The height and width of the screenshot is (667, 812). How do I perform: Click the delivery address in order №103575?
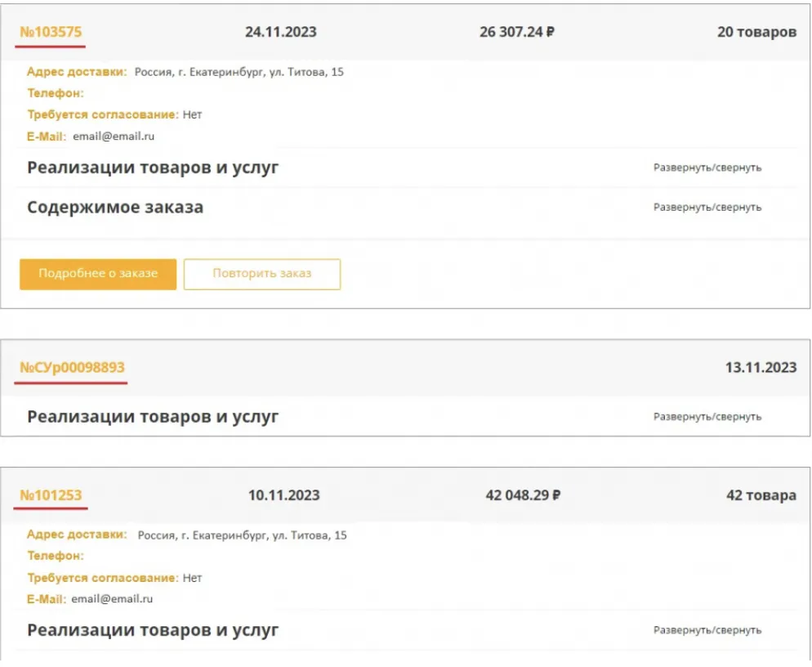point(239,72)
